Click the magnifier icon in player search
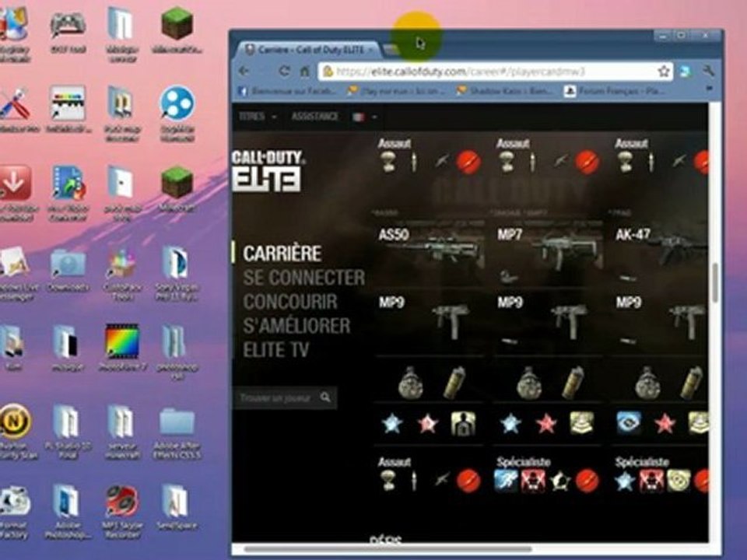 pyautogui.click(x=326, y=397)
